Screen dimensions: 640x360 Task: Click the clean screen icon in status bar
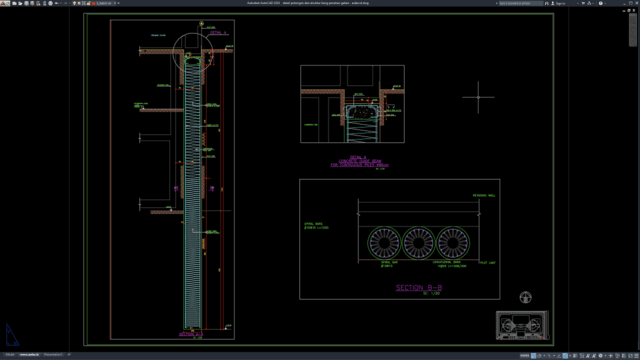(630, 356)
